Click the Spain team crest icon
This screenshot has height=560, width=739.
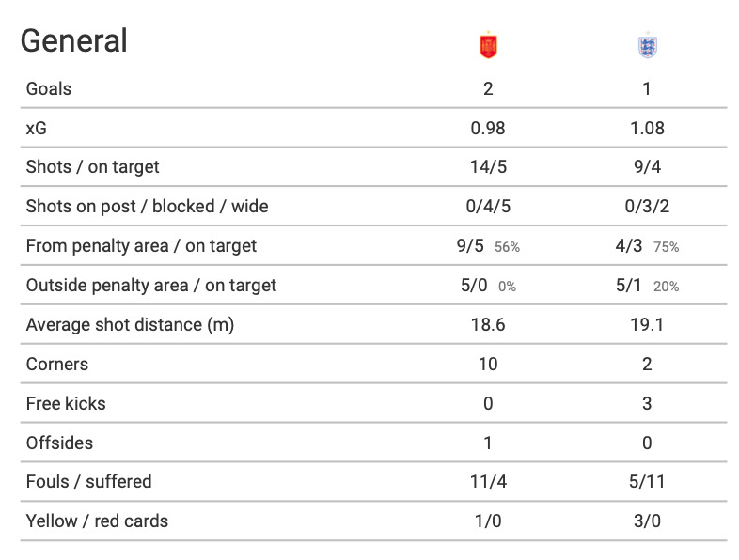488,46
